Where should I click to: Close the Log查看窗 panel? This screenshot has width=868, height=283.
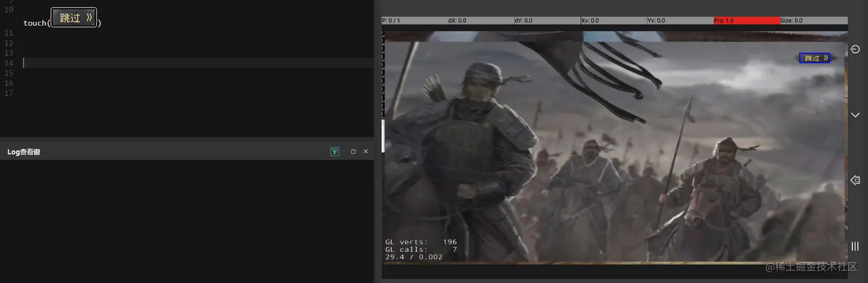tap(366, 152)
